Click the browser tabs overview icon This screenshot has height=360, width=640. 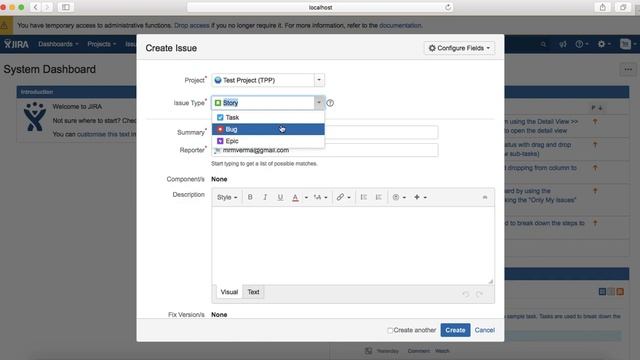point(623,7)
